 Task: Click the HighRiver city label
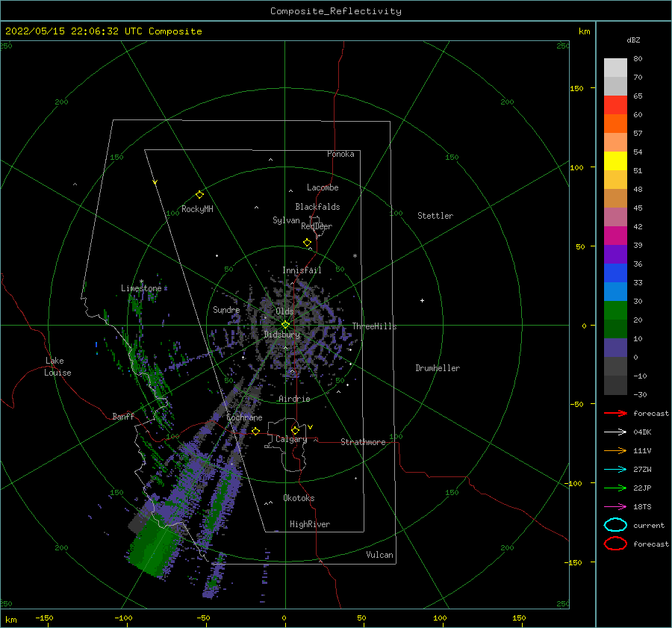tap(310, 524)
